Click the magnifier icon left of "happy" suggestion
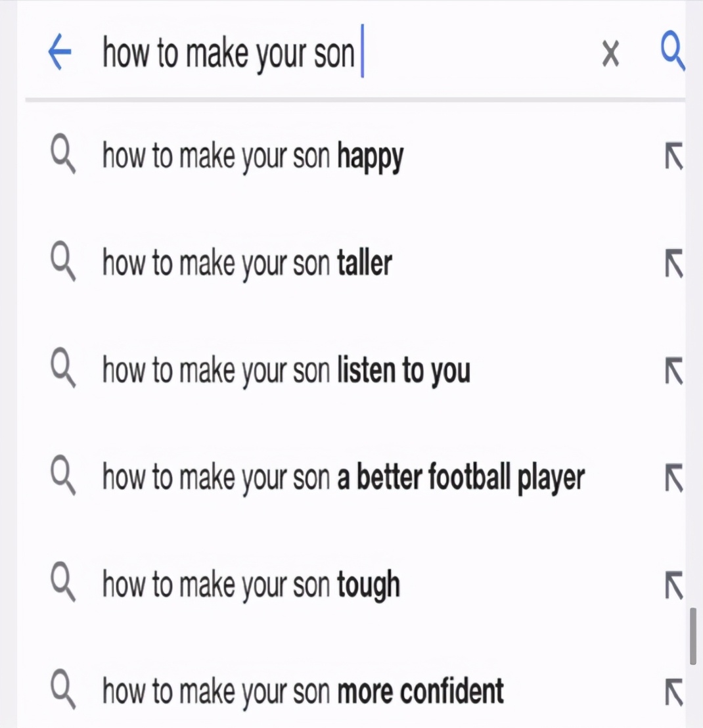Screen dimensions: 703x728 63,158
